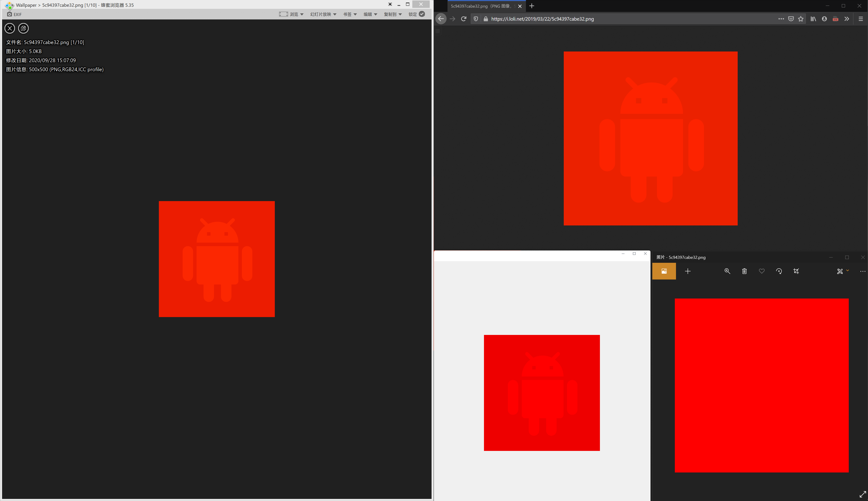Open the edit and create tool in Photos

point(840,271)
